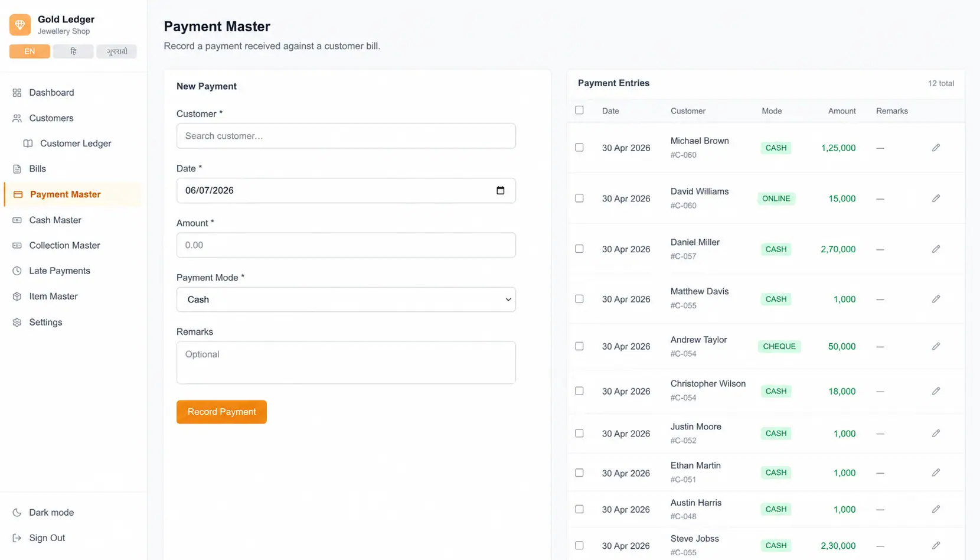Edit David Williams' payment entry
This screenshot has width=980, height=560.
(x=936, y=198)
